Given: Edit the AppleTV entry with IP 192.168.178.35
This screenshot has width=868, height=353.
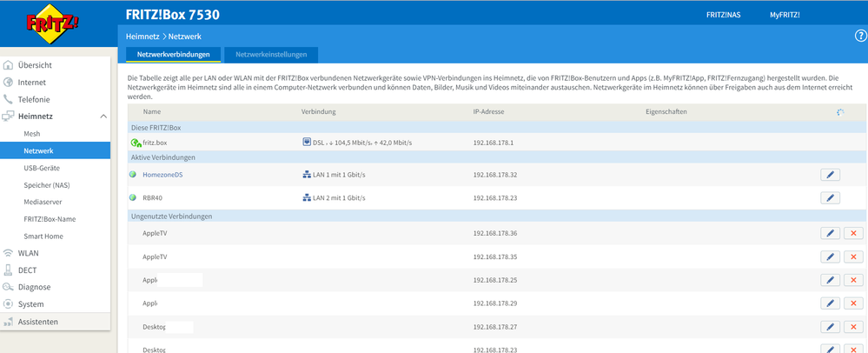Looking at the screenshot, I should [830, 256].
